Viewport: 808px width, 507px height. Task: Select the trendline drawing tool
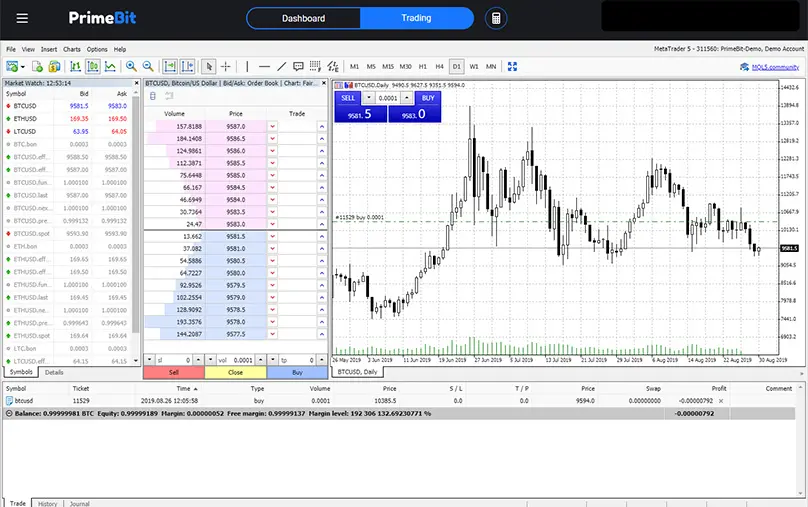[x=281, y=66]
